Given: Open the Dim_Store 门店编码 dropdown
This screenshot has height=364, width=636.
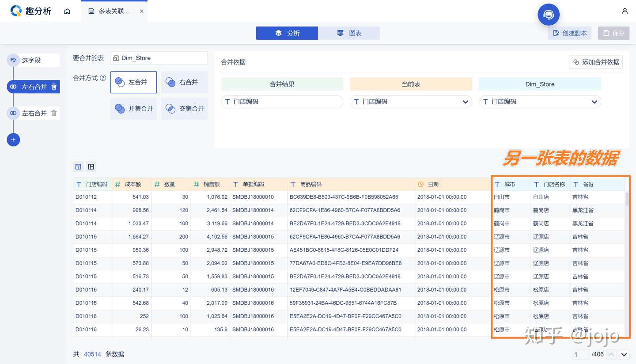Looking at the screenshot, I should click(540, 102).
